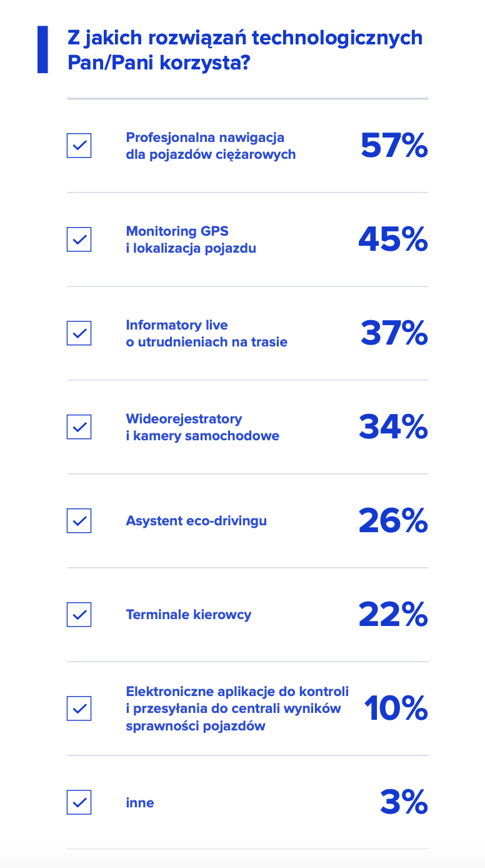The image size is (485, 868).
Task: Select the 'Profesjonalna nawigacja dla pojazdów ciężarowych' label
Action: pyautogui.click(x=211, y=146)
